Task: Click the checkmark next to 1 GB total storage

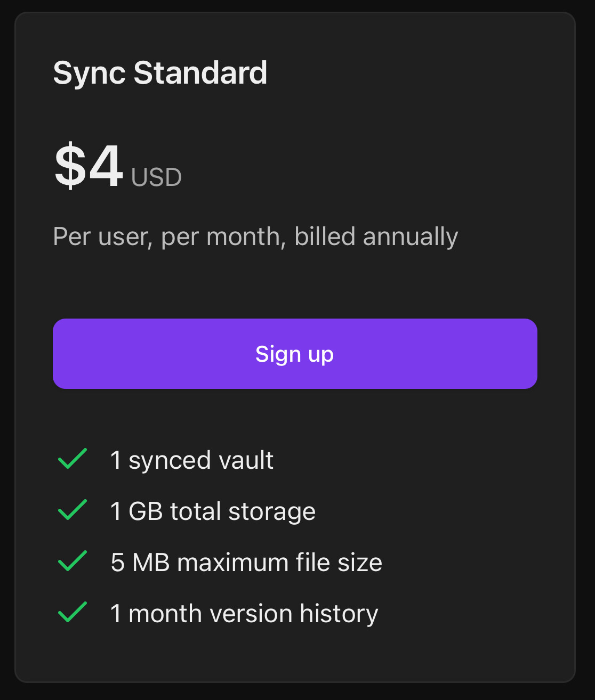Action: (73, 510)
